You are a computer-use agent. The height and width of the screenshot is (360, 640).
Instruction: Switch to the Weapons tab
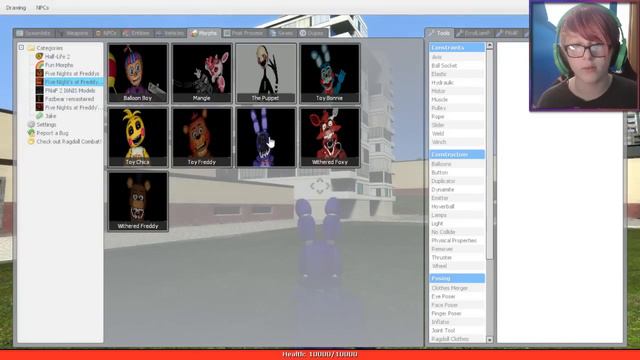[x=73, y=33]
